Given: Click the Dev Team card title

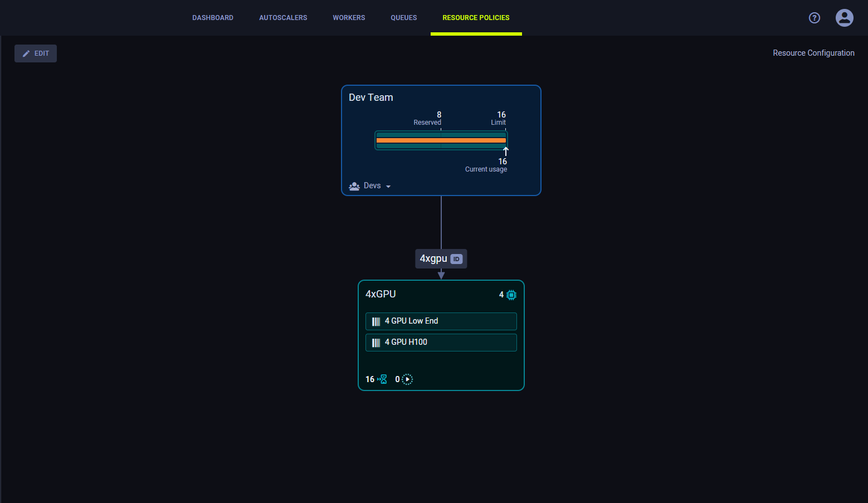Looking at the screenshot, I should pyautogui.click(x=370, y=97).
